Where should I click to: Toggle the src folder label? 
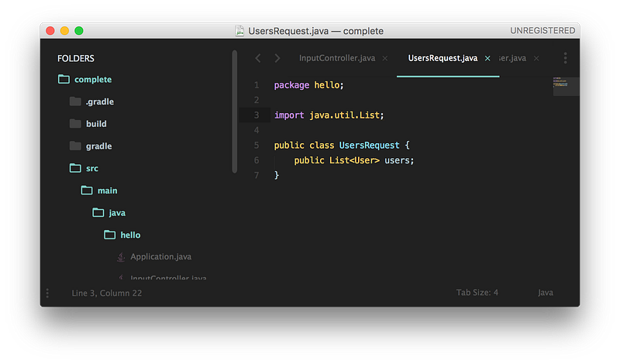pos(92,168)
